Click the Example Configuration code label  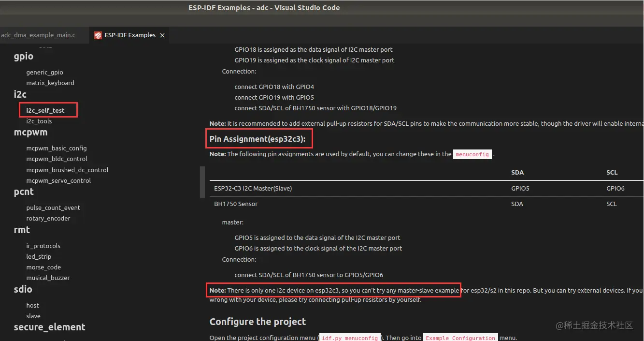coord(460,338)
